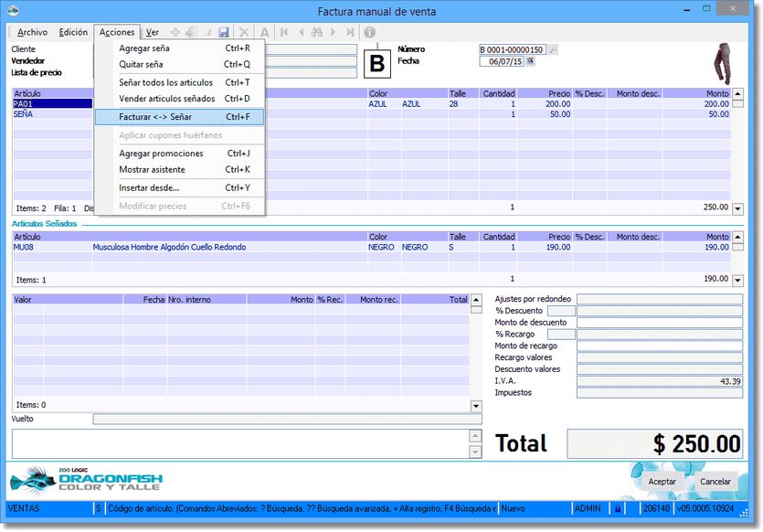Screen dimensions: 763x532
Task: Click the info icon in the toolbar
Action: (370, 32)
